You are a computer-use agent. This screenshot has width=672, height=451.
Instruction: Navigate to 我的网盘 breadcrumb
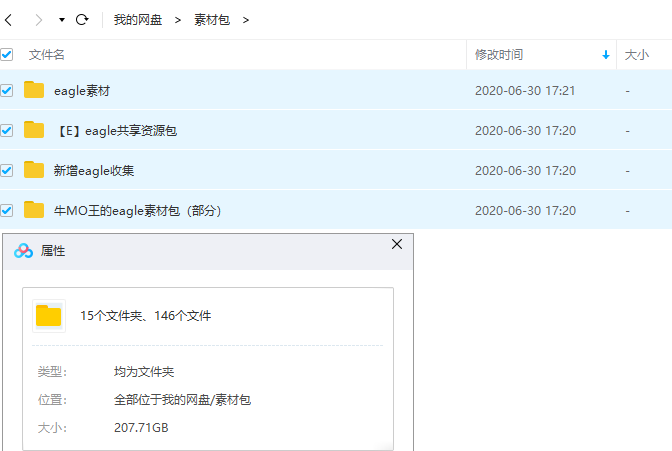point(138,20)
